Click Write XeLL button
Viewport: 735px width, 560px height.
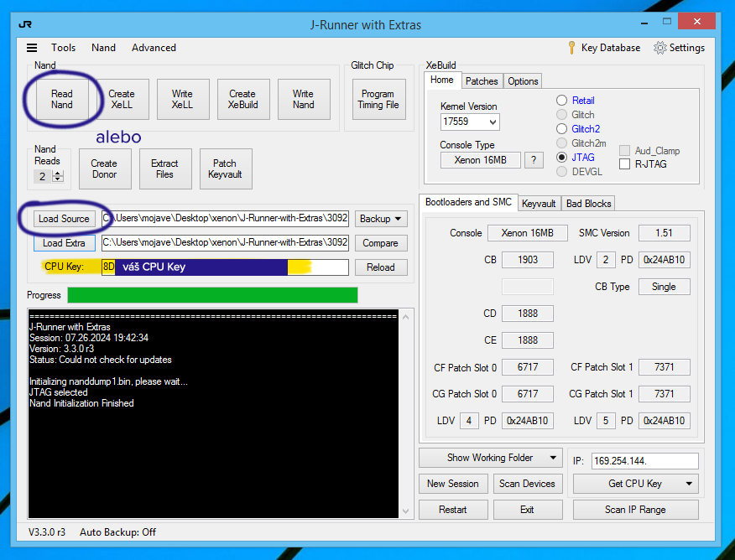click(182, 99)
